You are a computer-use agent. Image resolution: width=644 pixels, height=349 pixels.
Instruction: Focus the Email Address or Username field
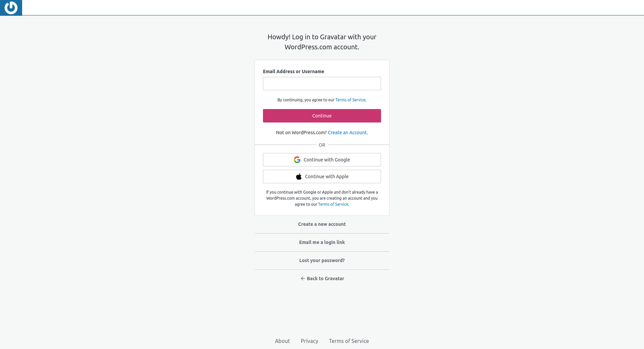tap(322, 84)
